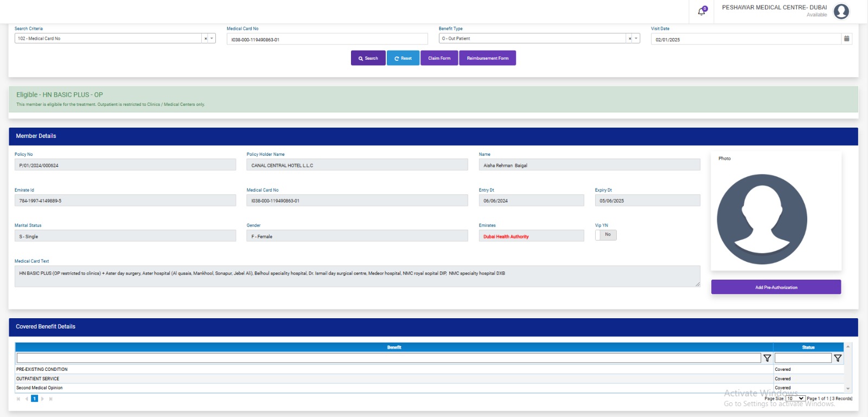Expand the Search Criteria dropdown
Viewport: 868px width, 417px height.
click(x=212, y=39)
